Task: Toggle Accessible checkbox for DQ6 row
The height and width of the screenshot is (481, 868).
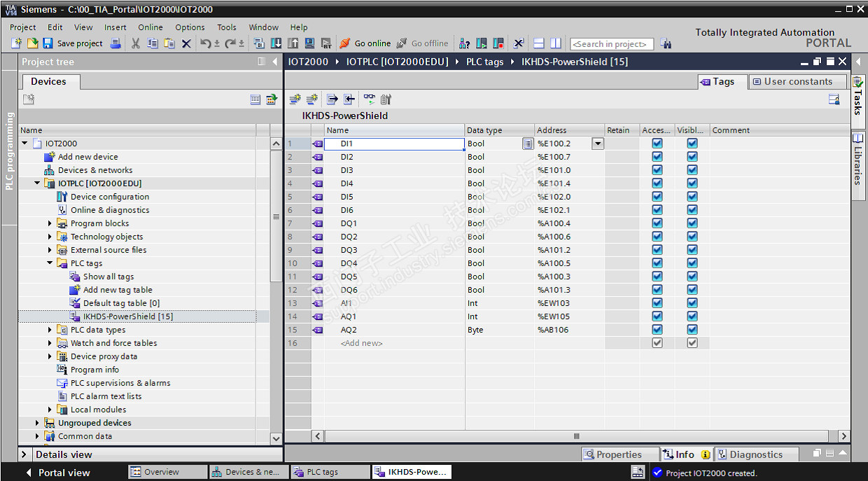Action: [657, 290]
